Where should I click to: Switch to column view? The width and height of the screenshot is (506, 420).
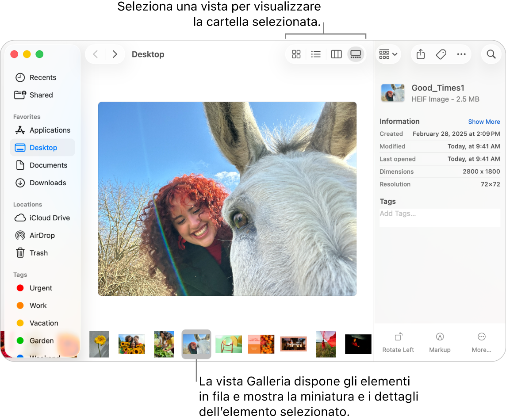(336, 54)
